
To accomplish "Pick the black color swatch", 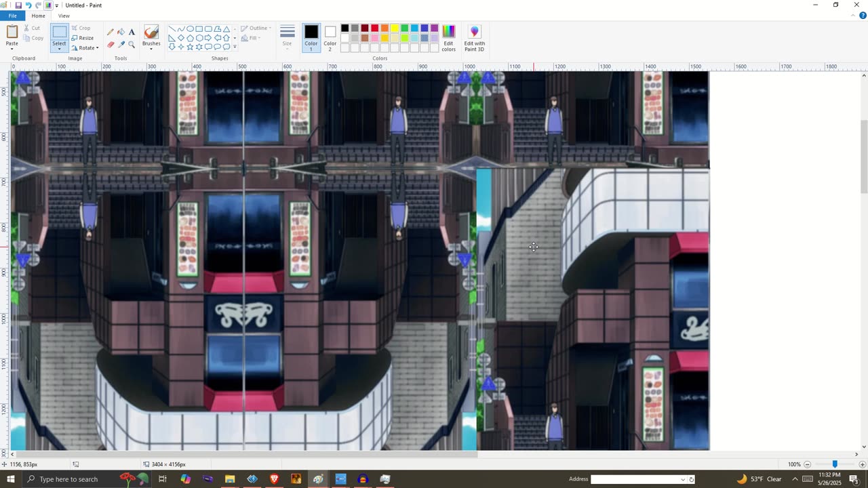I will [x=344, y=28].
